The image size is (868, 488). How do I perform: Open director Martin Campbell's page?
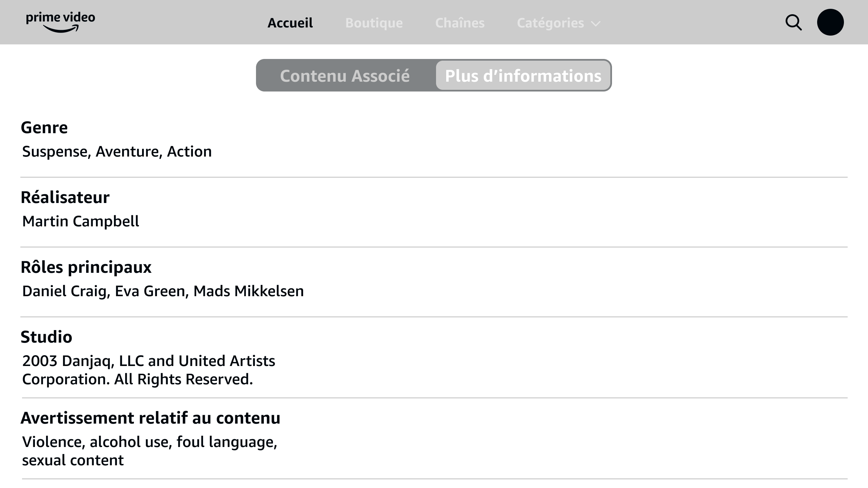coord(81,221)
